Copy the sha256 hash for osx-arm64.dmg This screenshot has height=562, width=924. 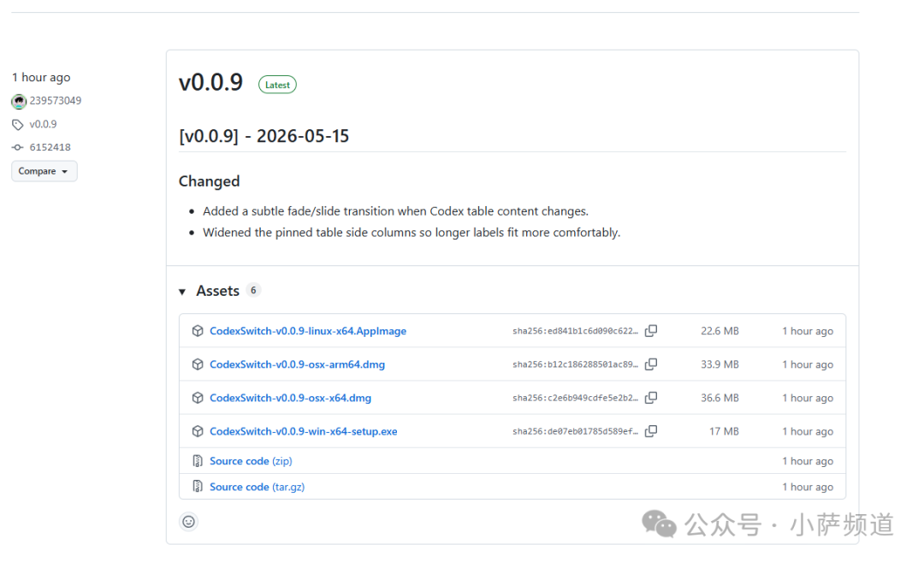click(651, 364)
